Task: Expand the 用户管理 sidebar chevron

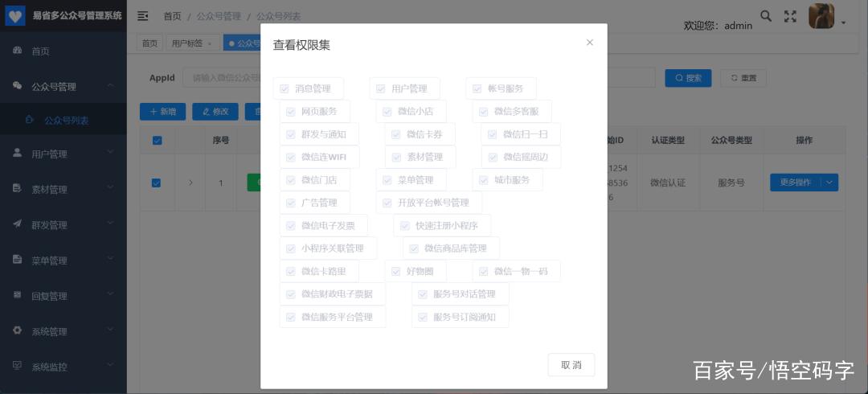Action: pos(110,152)
